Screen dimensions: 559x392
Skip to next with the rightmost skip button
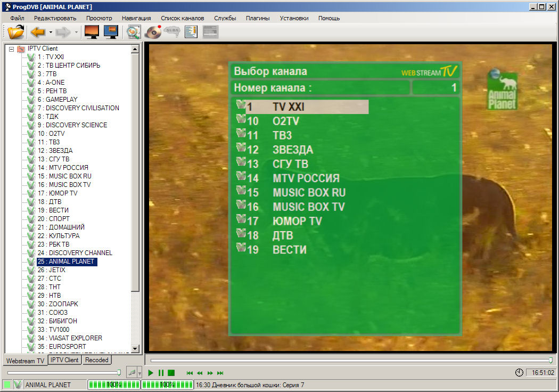pos(220,373)
